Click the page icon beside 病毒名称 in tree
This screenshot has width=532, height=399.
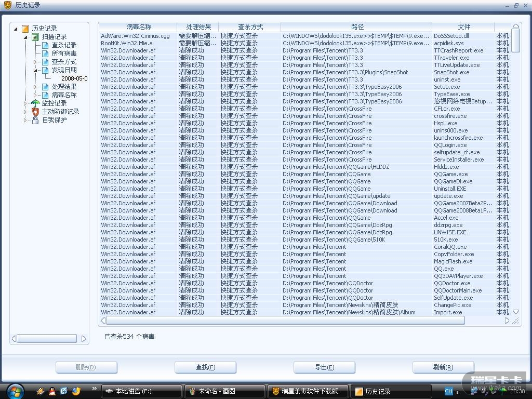[x=45, y=95]
